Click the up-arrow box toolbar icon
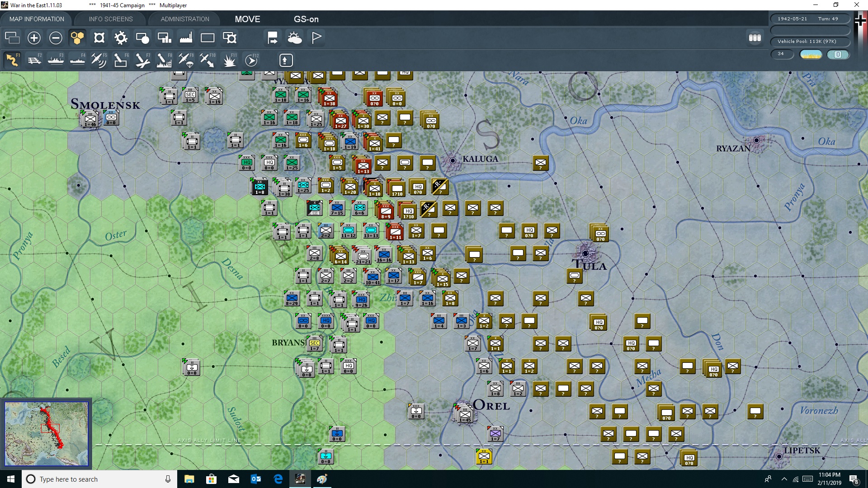This screenshot has height=488, width=868. click(286, 60)
